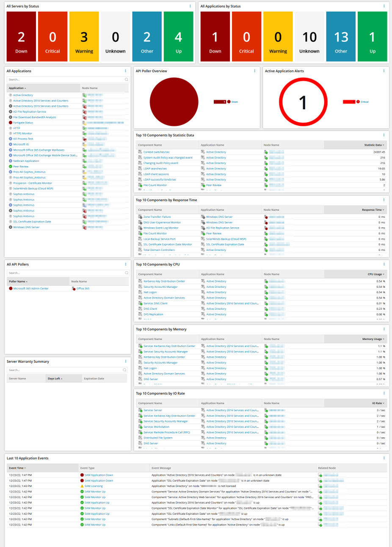Select the applications Unknown tile showing 10
Image resolution: width=392 pixels, height=547 pixels.
point(309,37)
